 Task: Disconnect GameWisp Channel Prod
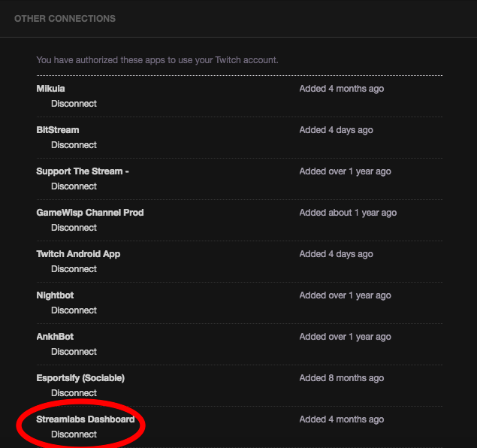74,228
